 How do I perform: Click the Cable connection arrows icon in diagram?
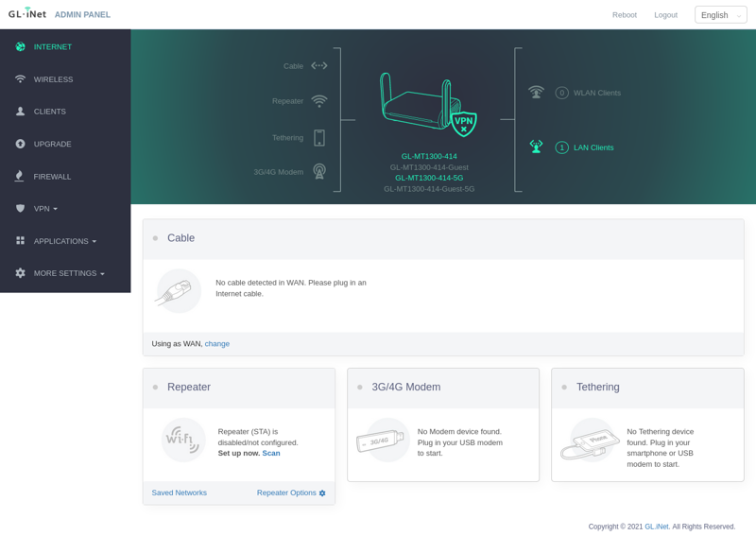pyautogui.click(x=319, y=65)
